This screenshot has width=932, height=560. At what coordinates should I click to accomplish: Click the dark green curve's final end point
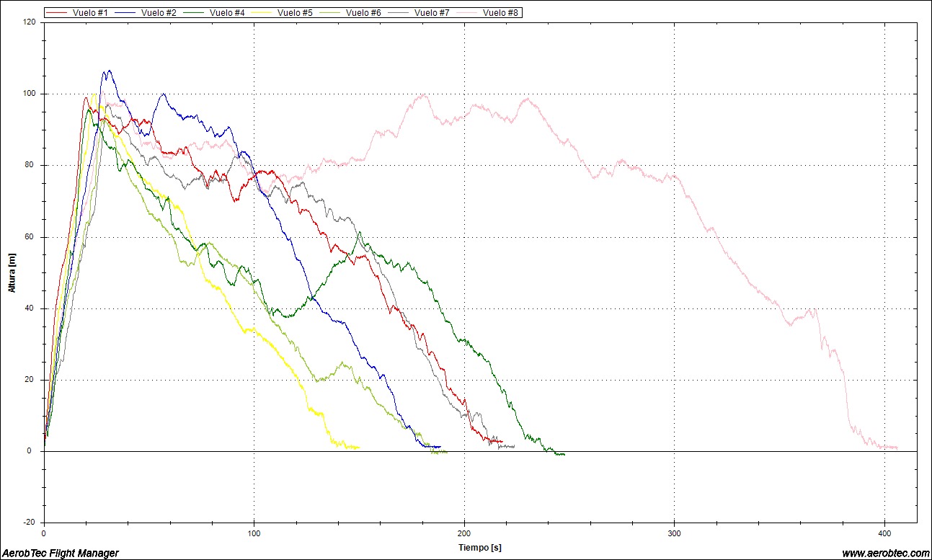tap(564, 455)
